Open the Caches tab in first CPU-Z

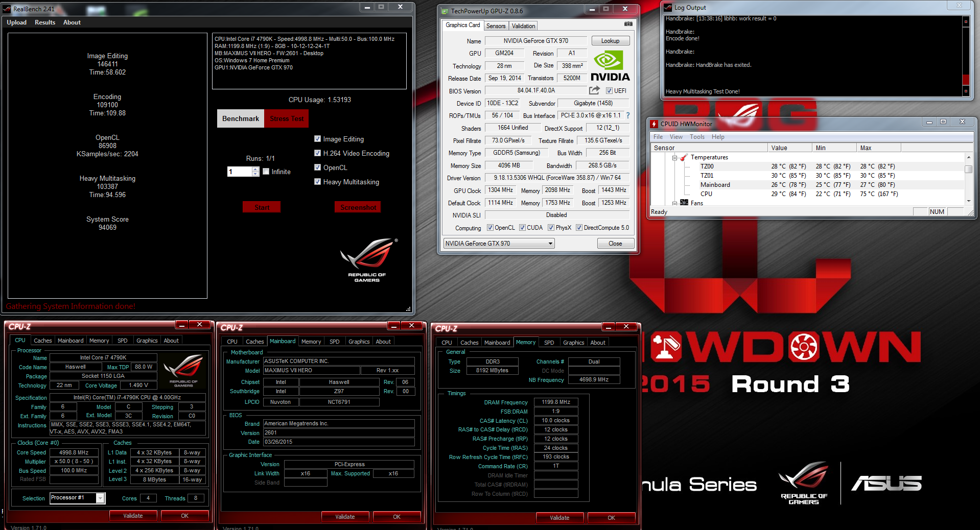43,341
